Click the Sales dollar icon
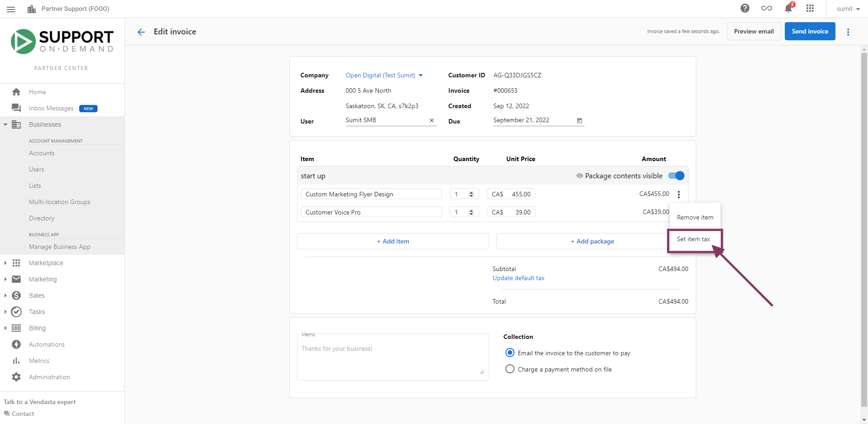 16,295
